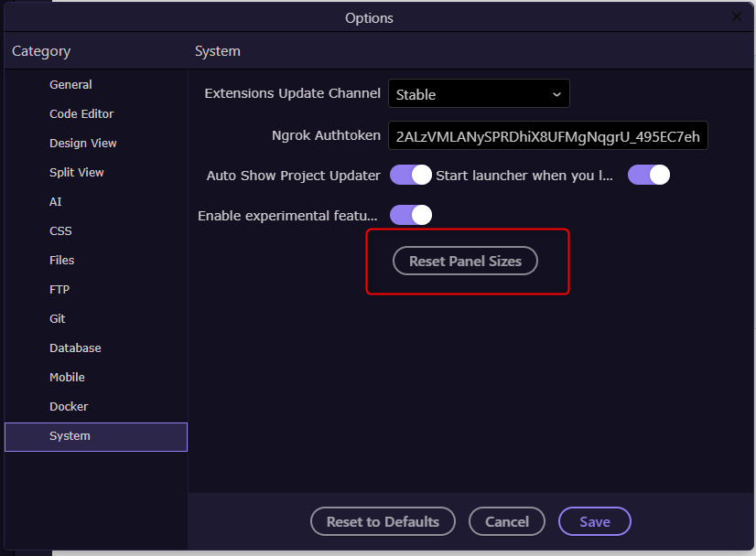
Task: Click Reset to Defaults button
Action: (383, 521)
